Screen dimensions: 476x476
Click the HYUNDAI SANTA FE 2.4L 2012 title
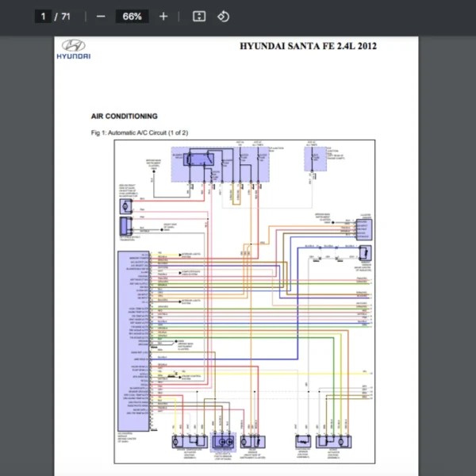[x=308, y=46]
